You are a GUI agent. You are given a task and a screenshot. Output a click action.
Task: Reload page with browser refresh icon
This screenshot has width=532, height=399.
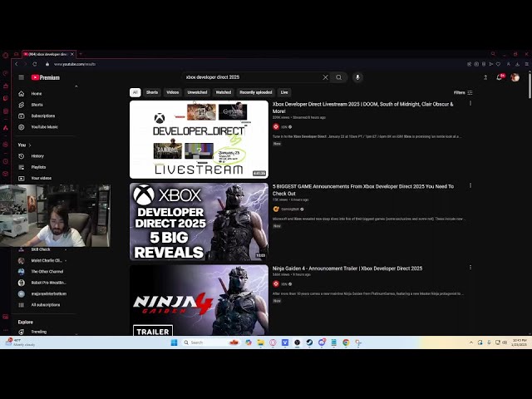(35, 64)
